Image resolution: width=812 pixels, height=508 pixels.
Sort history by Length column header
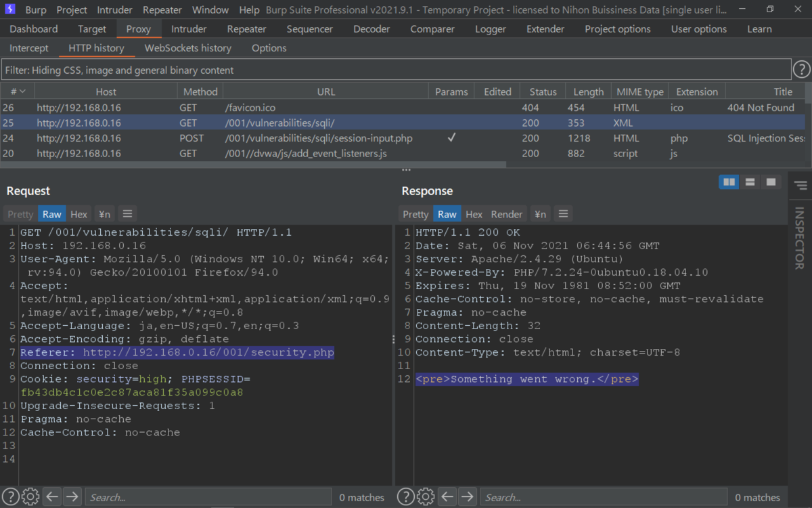coord(589,91)
